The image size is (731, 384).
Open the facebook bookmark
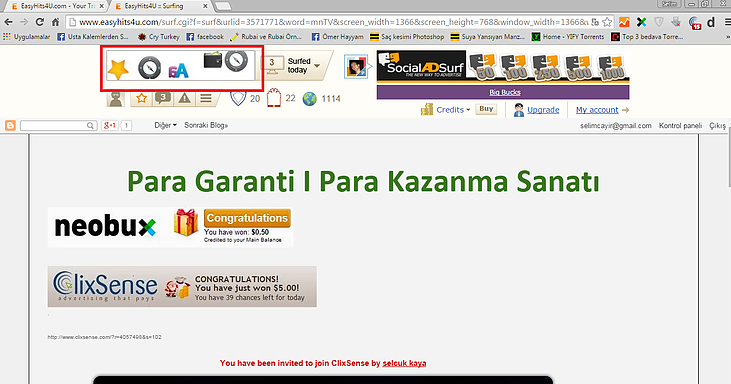click(205, 36)
